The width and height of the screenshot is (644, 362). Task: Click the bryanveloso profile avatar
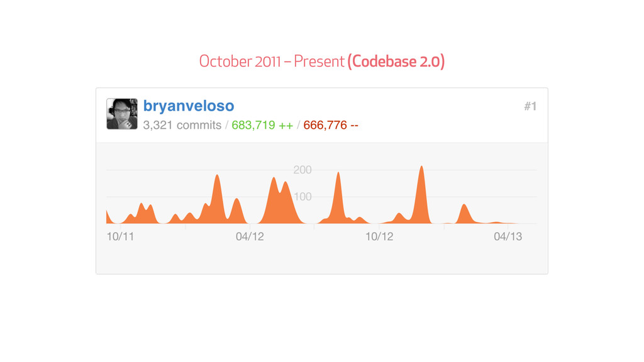122,114
